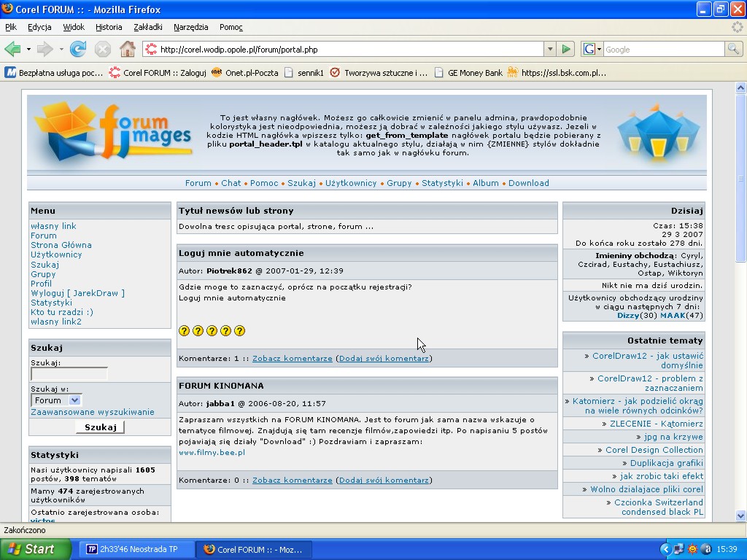
Task: Open the GE Money Bank bookmark
Action: coord(468,73)
